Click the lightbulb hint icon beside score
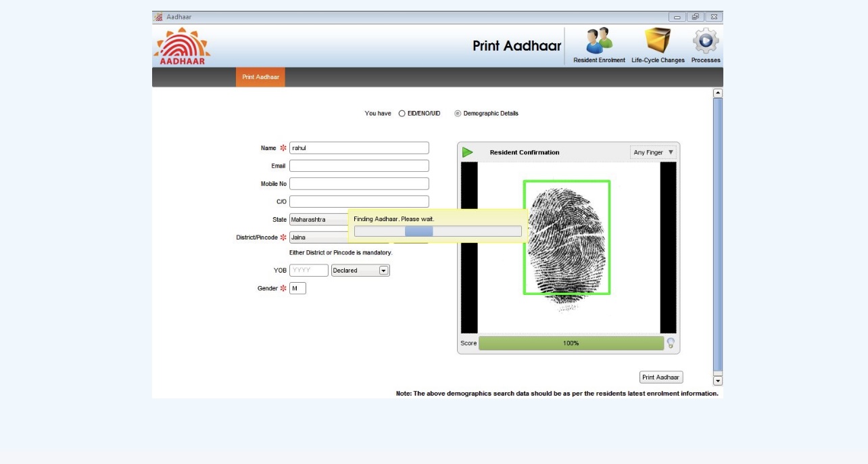This screenshot has width=868, height=464. pos(671,343)
